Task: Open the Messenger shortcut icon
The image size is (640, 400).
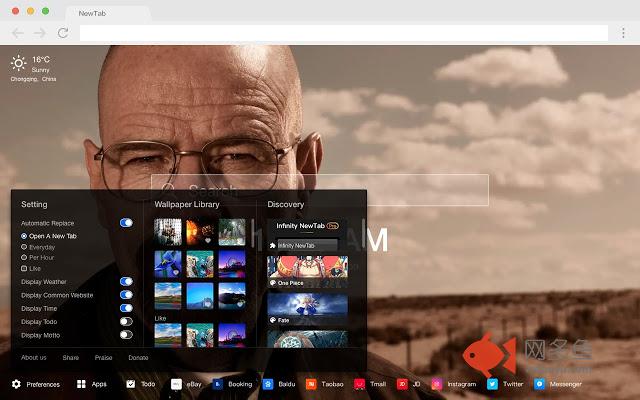Action: 539,384
